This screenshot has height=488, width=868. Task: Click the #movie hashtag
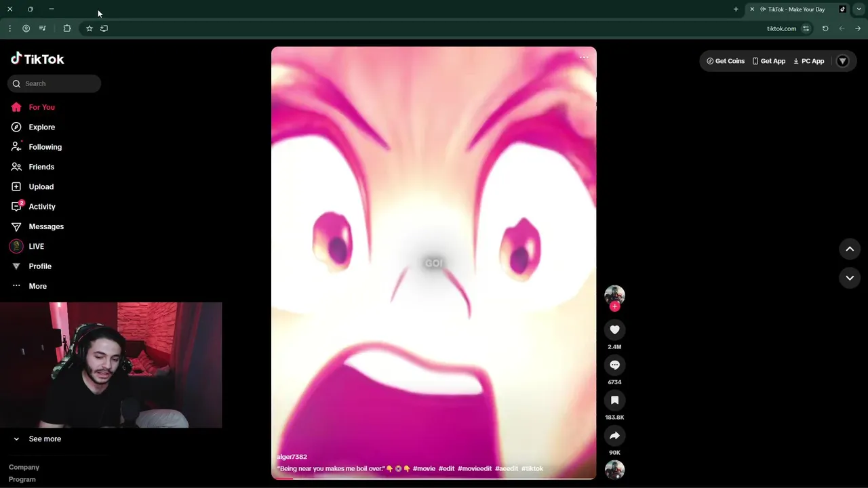pos(424,468)
